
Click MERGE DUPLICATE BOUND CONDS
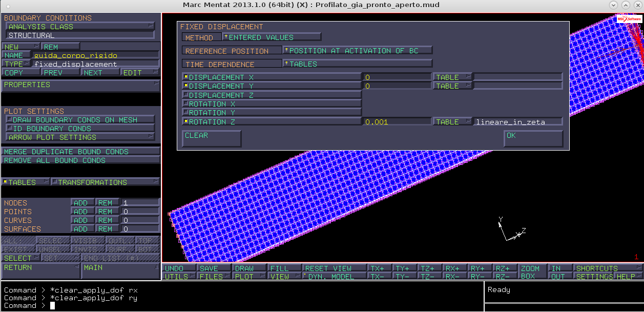80,152
